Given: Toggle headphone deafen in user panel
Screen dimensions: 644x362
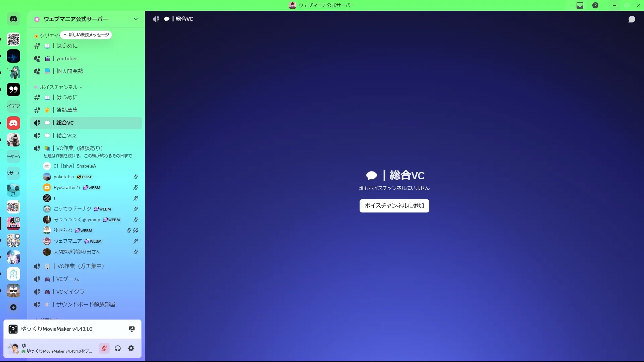Looking at the screenshot, I should coord(118,348).
